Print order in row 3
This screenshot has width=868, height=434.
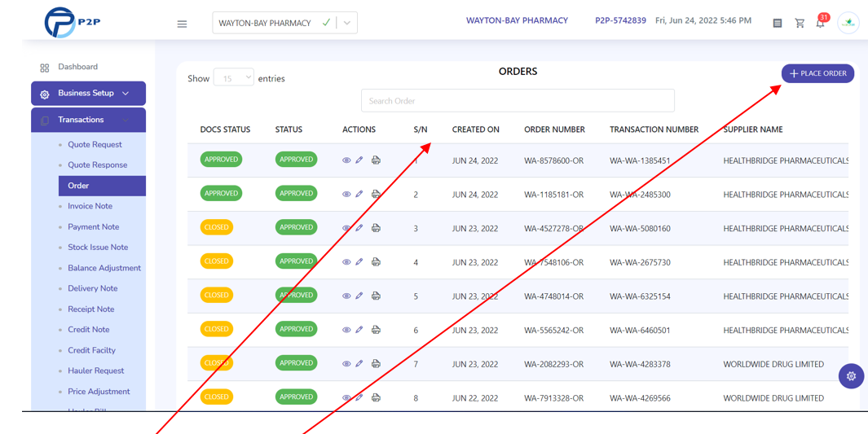tap(376, 228)
